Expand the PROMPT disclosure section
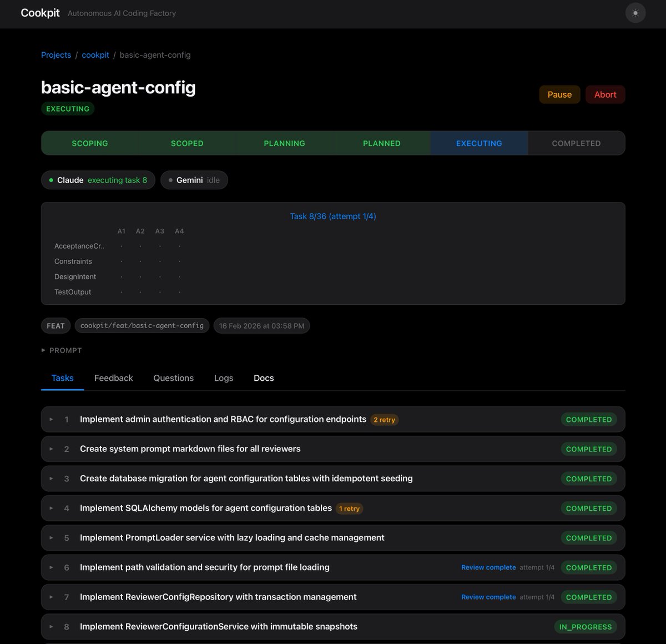This screenshot has width=666, height=644. pyautogui.click(x=62, y=350)
